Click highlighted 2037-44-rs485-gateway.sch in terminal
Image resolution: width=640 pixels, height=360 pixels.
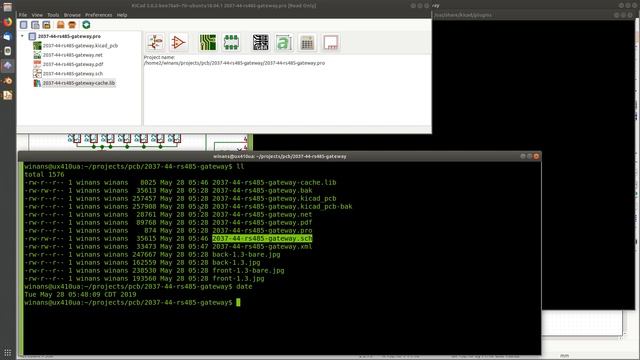coord(262,238)
